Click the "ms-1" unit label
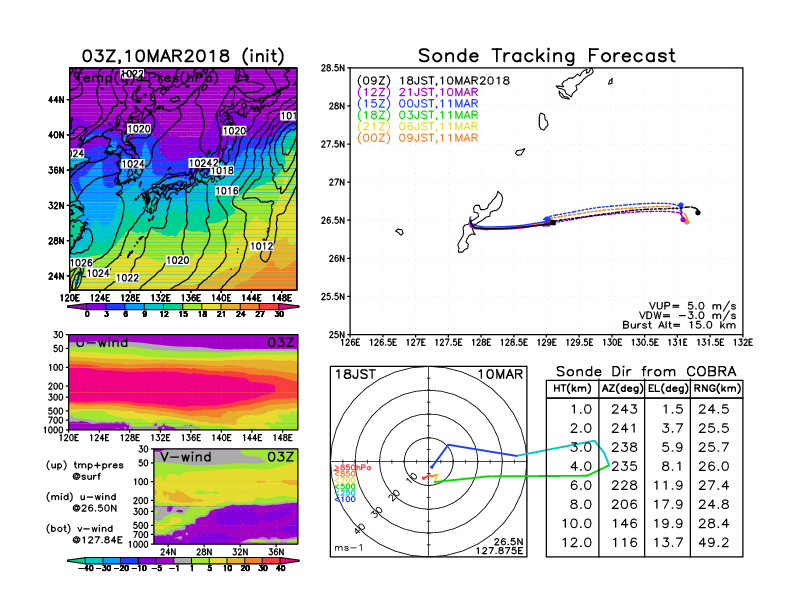This screenshot has height=612, width=792. 349,548
